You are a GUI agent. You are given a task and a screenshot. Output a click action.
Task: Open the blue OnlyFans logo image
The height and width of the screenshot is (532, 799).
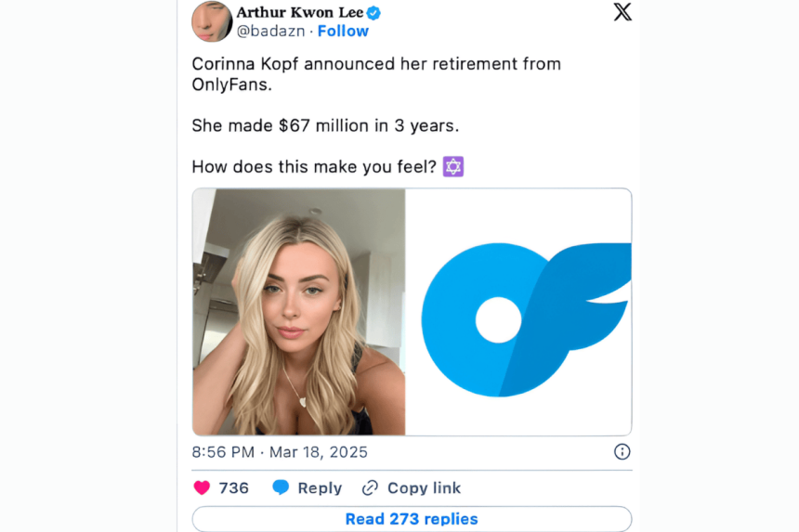tap(518, 312)
